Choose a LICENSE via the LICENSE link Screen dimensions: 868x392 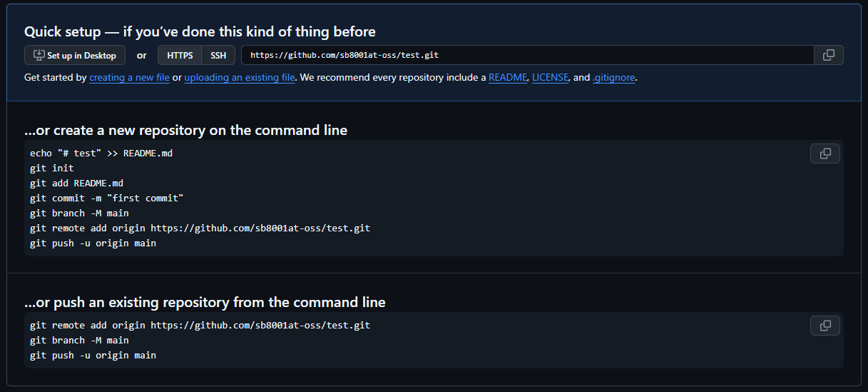click(x=551, y=77)
